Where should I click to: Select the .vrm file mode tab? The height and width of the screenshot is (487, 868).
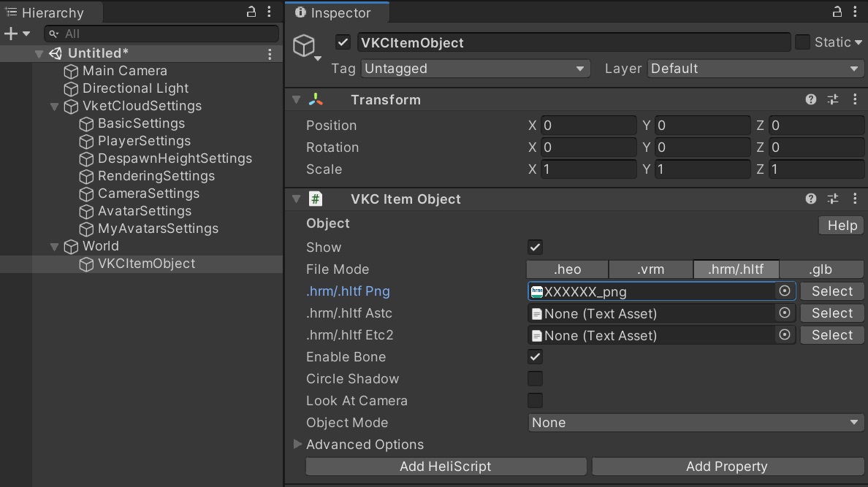coord(650,269)
